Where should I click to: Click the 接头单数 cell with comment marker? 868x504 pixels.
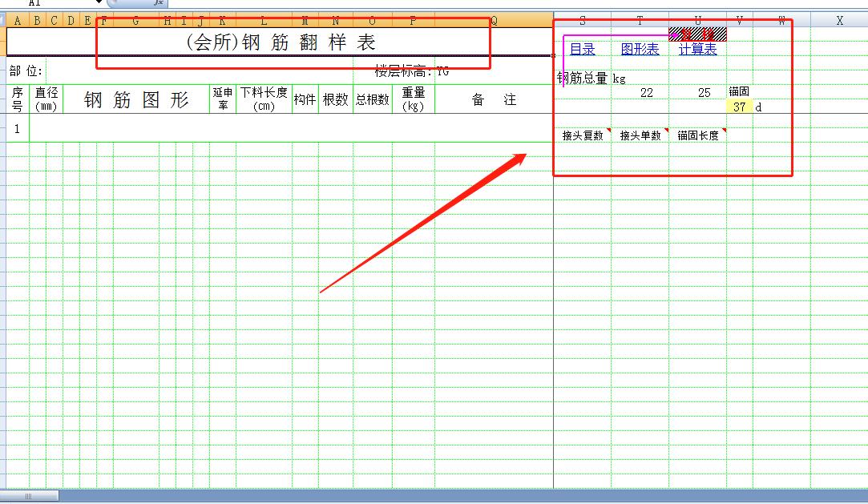[x=640, y=135]
